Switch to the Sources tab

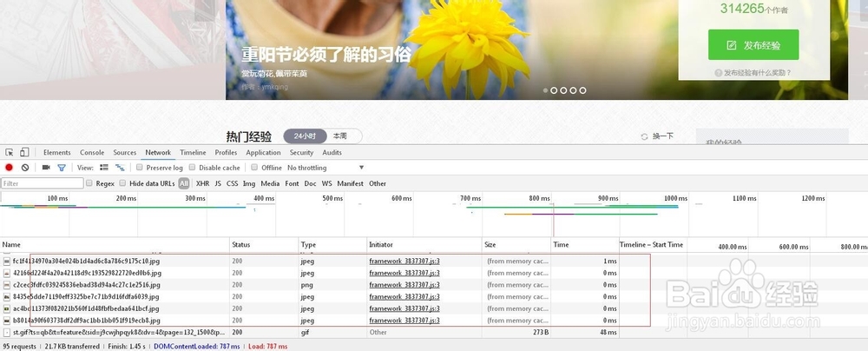tap(124, 153)
